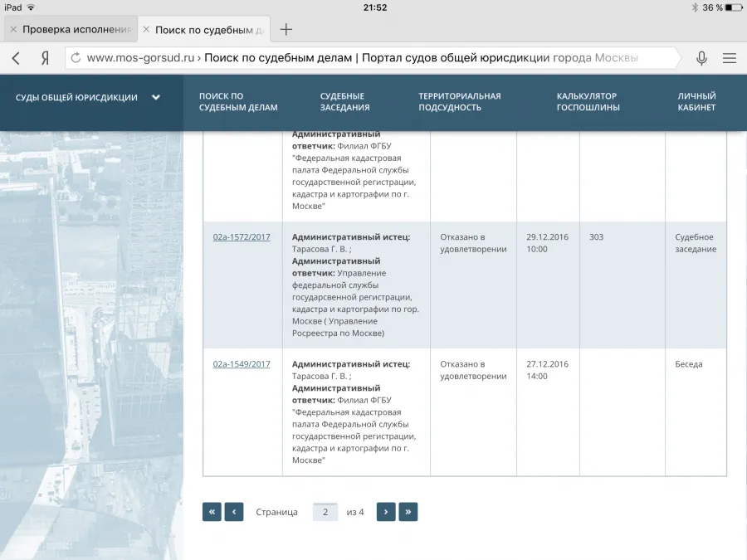
Task: Open the browser hamburger menu
Action: point(730,58)
